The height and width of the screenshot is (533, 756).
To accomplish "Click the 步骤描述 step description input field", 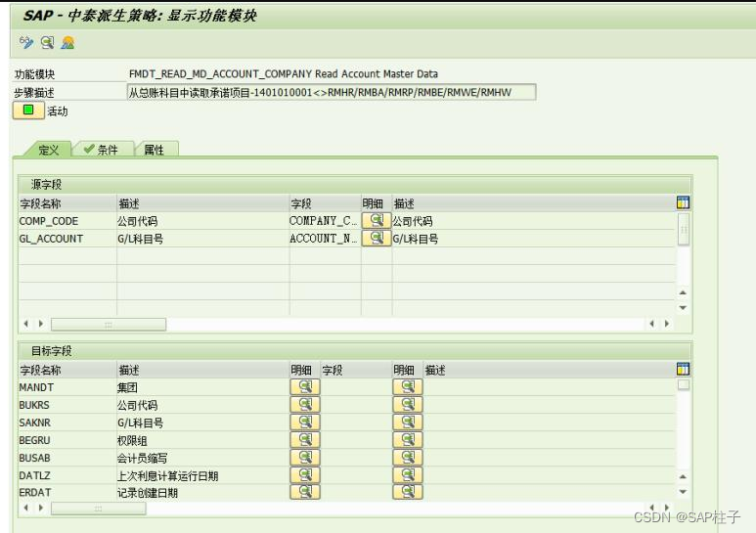I will point(332,92).
